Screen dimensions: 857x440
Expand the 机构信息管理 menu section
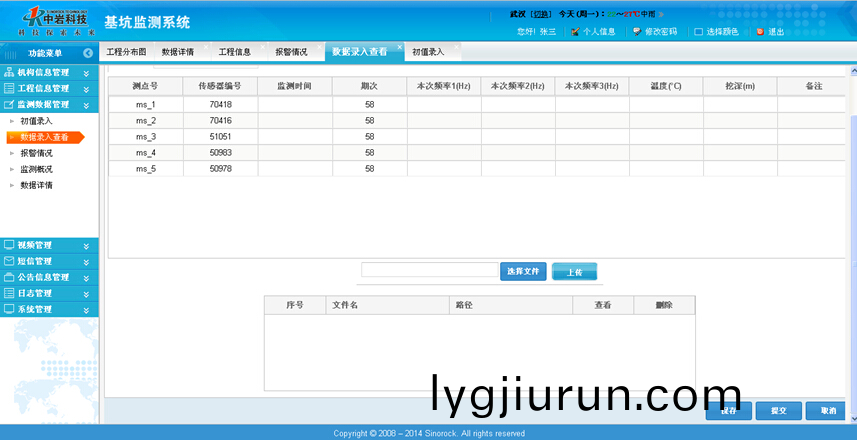tap(86, 73)
